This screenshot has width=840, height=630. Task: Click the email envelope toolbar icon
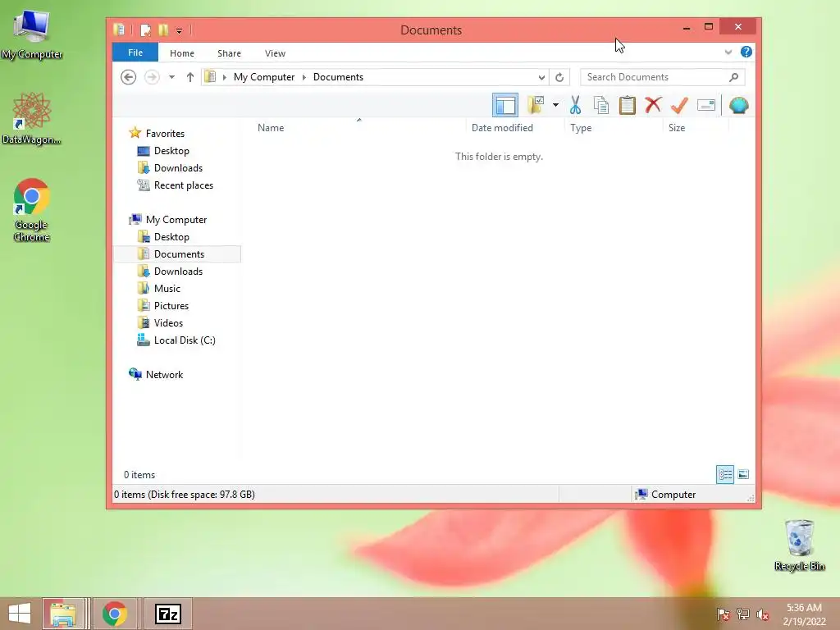(x=706, y=105)
